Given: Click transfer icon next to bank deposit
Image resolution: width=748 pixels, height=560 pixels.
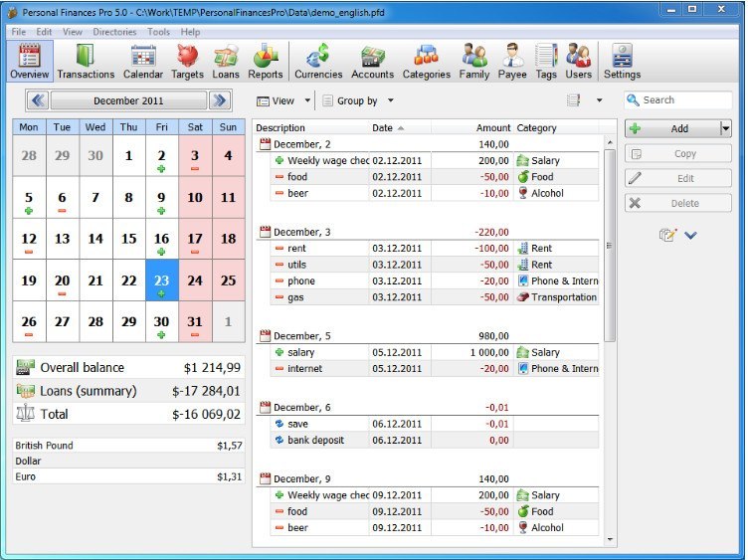Looking at the screenshot, I should (x=280, y=440).
